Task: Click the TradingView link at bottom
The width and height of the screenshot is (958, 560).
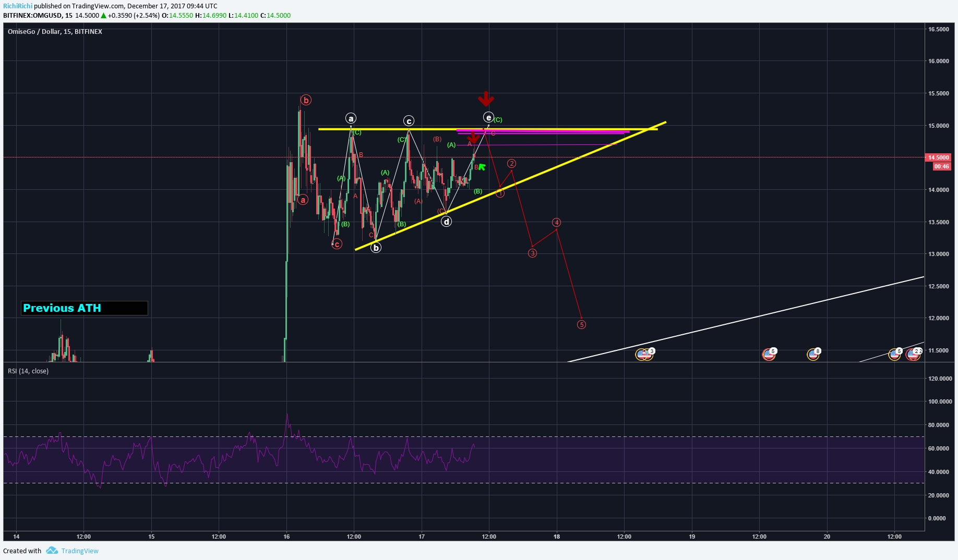Action: pos(80,551)
